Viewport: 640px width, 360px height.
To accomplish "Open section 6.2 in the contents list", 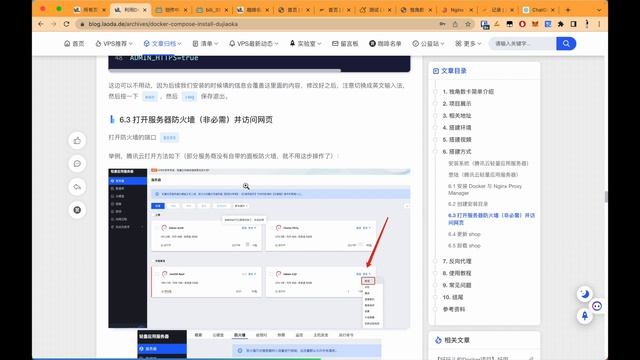I will tap(468, 204).
